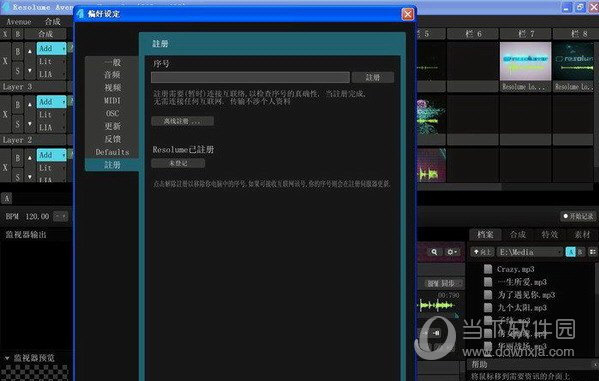599x381 pixels.
Task: Click the 离线註册 offline registration button
Action: (x=183, y=122)
